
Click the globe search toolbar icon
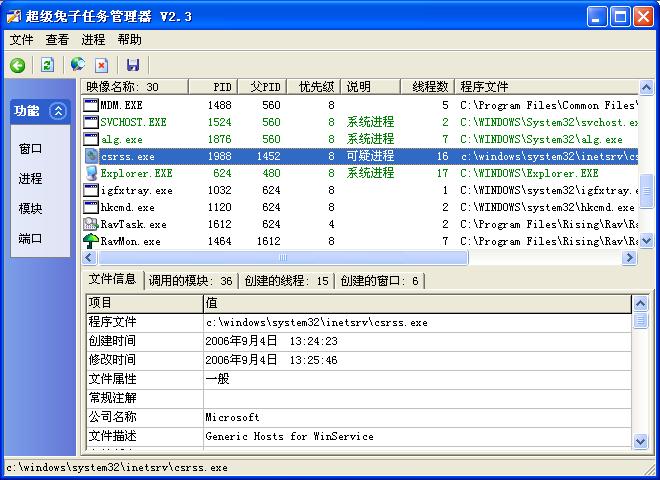(x=78, y=64)
